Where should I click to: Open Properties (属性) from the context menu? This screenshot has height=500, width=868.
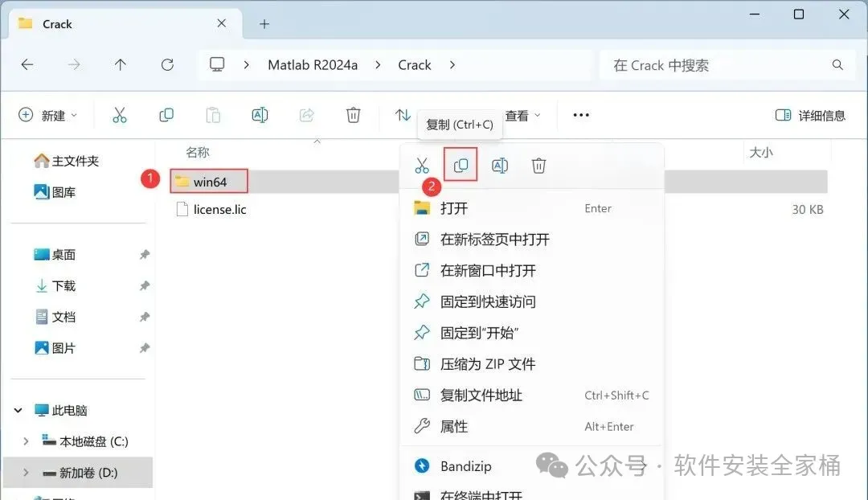pyautogui.click(x=531, y=426)
